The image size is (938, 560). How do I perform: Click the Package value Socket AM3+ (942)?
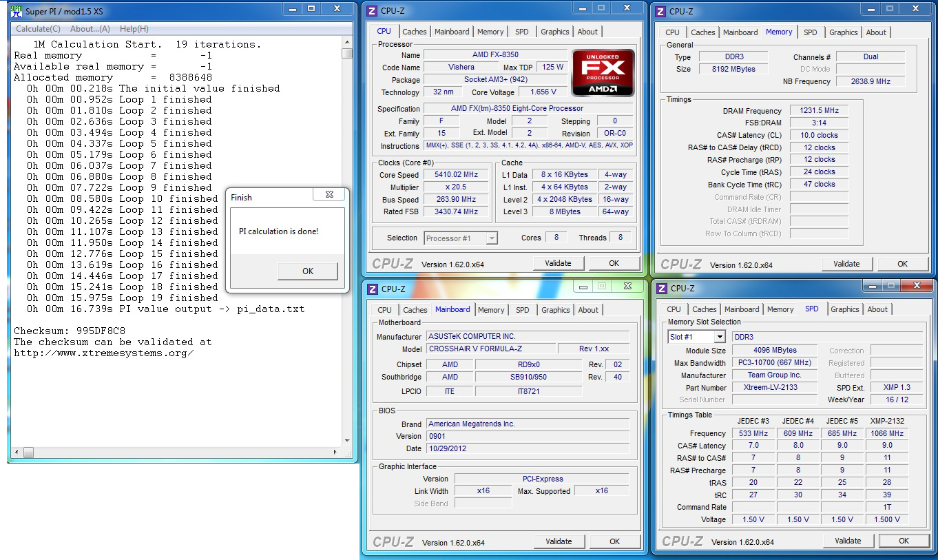tap(495, 80)
